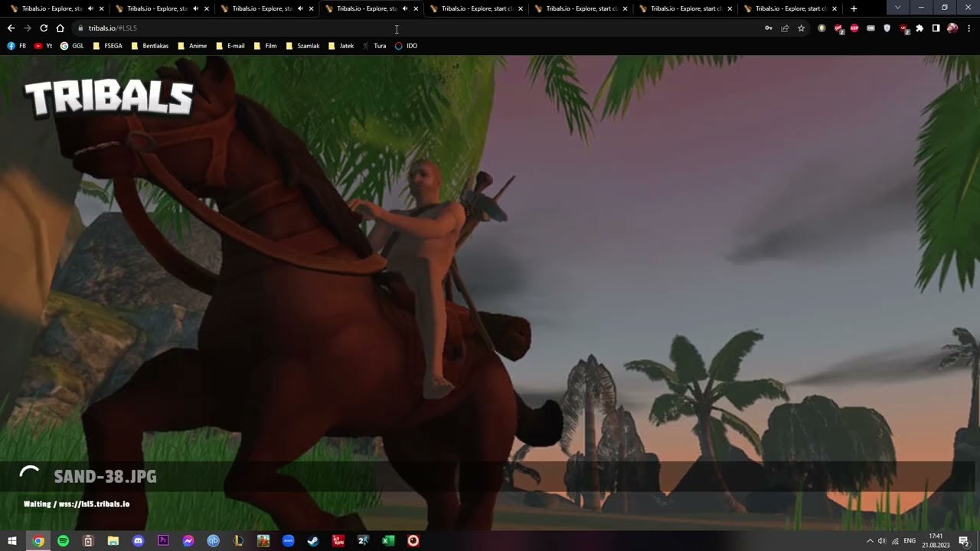Open Messenger from the taskbar
The height and width of the screenshot is (551, 980).
(188, 541)
